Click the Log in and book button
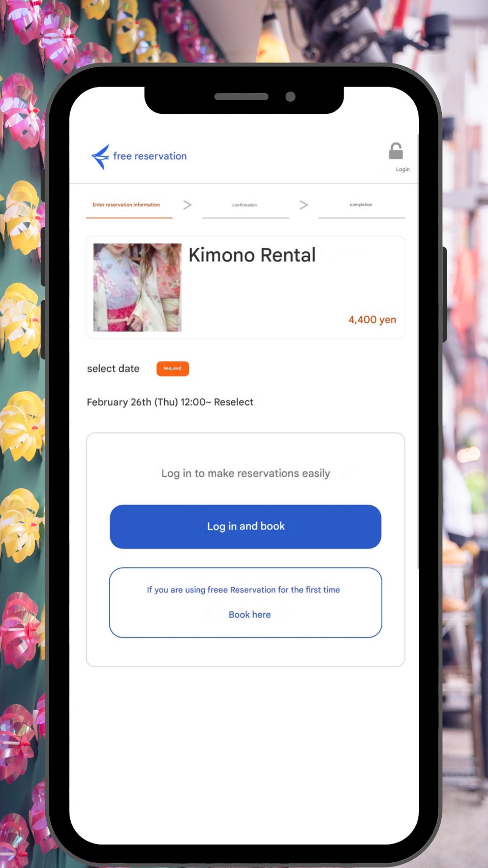Image resolution: width=488 pixels, height=868 pixels. pyautogui.click(x=246, y=527)
